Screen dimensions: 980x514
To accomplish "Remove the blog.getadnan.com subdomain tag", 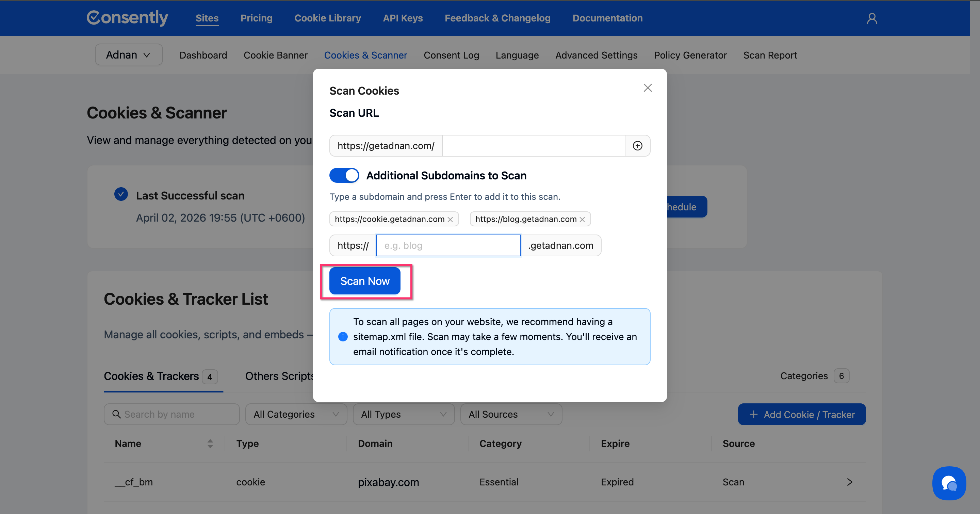I will 582,220.
